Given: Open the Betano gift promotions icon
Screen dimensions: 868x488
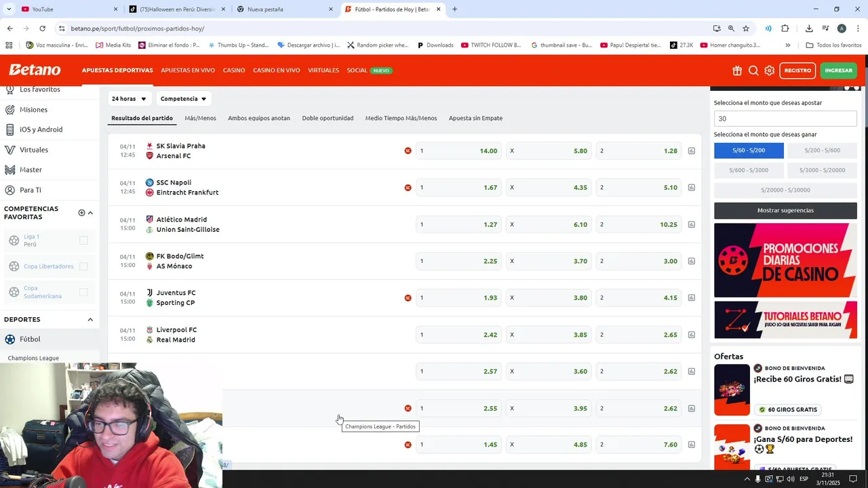Looking at the screenshot, I should click(x=737, y=70).
